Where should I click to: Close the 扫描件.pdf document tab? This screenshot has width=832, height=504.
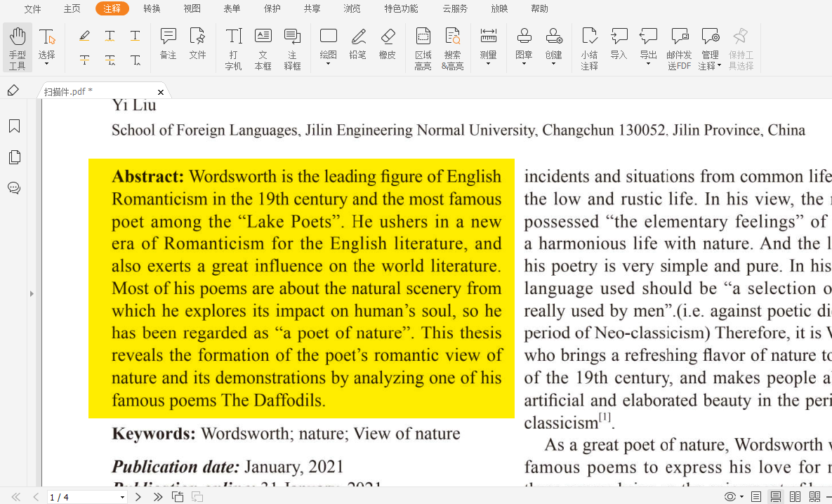coord(161,92)
